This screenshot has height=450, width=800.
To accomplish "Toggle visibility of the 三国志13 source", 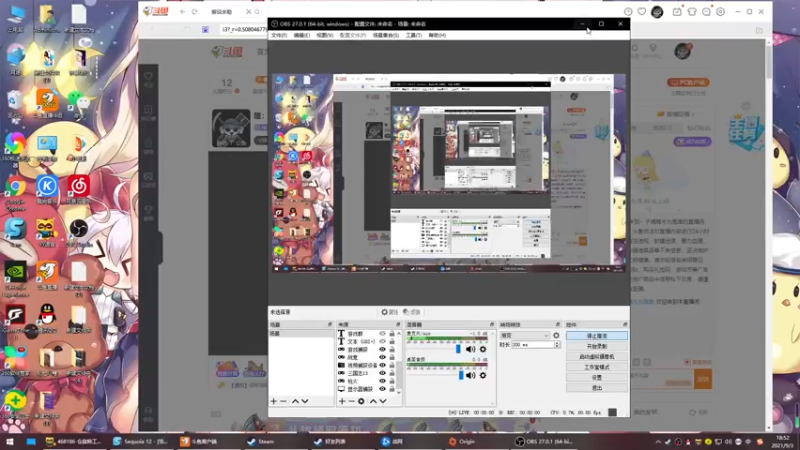I will click(x=382, y=373).
